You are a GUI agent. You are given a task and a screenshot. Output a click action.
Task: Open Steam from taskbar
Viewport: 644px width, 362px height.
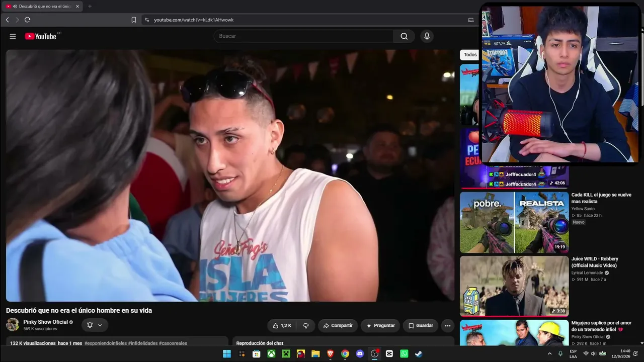coord(419,354)
